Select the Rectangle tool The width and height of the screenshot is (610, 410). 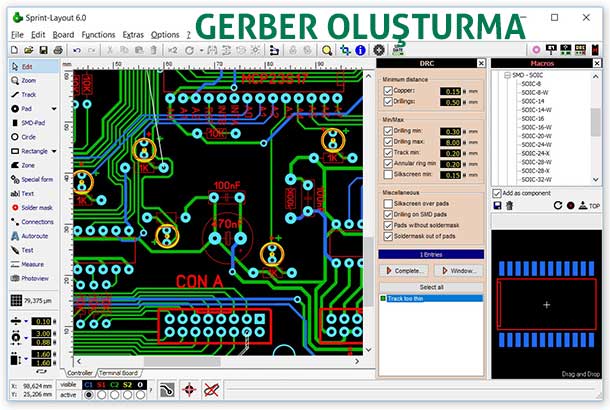pos(29,151)
